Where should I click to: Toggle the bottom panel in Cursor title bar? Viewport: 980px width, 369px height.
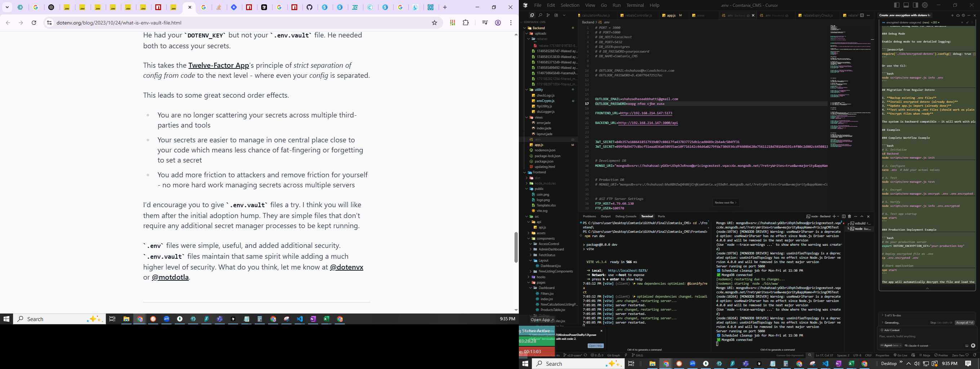[x=906, y=5]
